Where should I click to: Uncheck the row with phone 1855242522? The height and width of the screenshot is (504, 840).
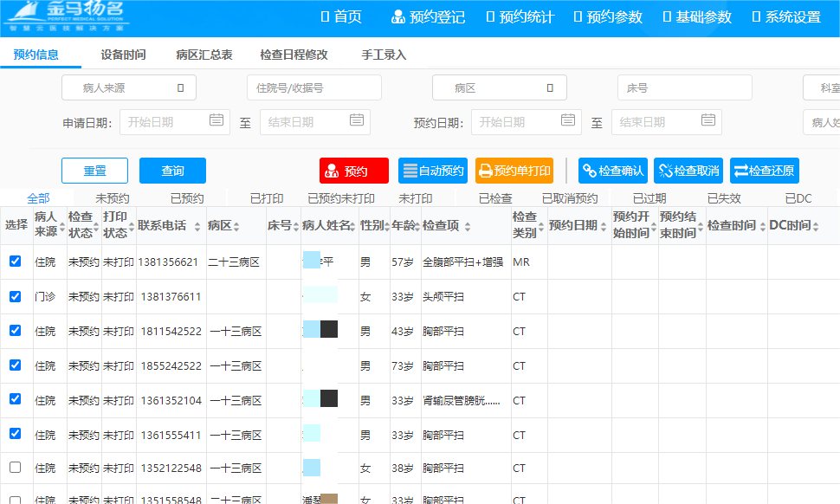[15, 365]
